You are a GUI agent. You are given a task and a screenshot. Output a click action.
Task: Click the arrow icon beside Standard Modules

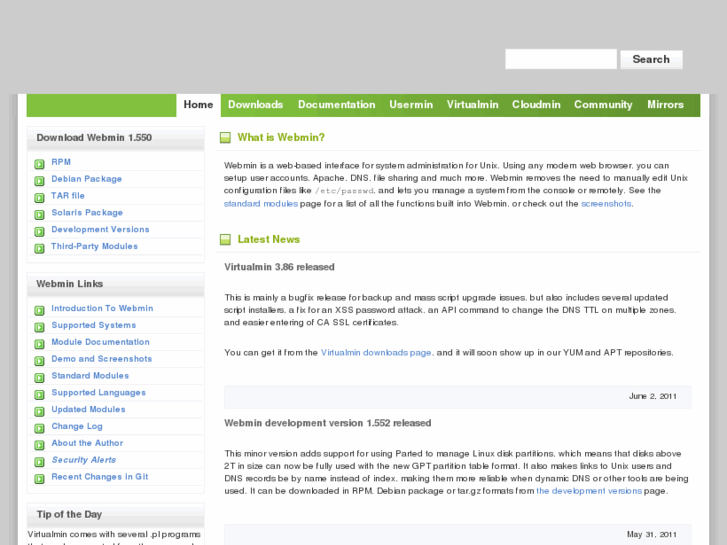pyautogui.click(x=39, y=378)
